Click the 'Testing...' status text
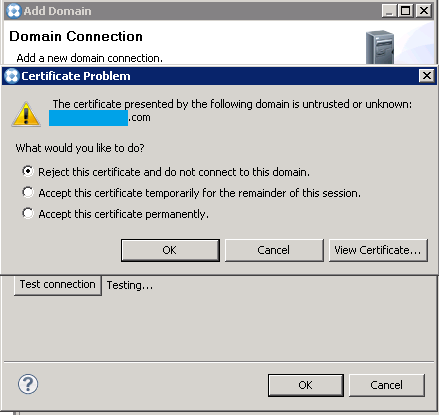 (x=130, y=285)
